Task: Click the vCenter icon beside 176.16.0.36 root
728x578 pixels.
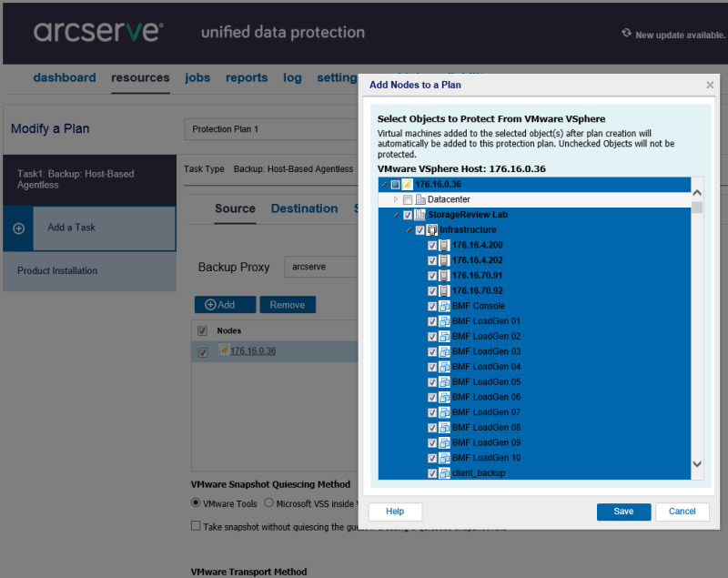Action: (x=407, y=184)
